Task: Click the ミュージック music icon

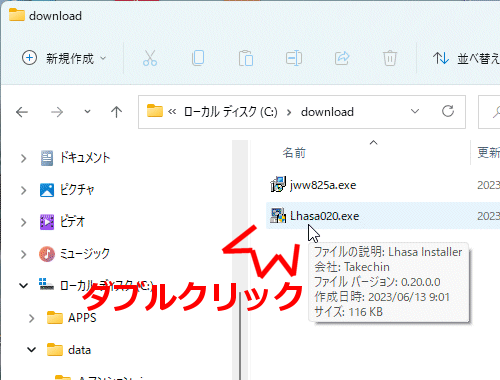Action: [47, 254]
